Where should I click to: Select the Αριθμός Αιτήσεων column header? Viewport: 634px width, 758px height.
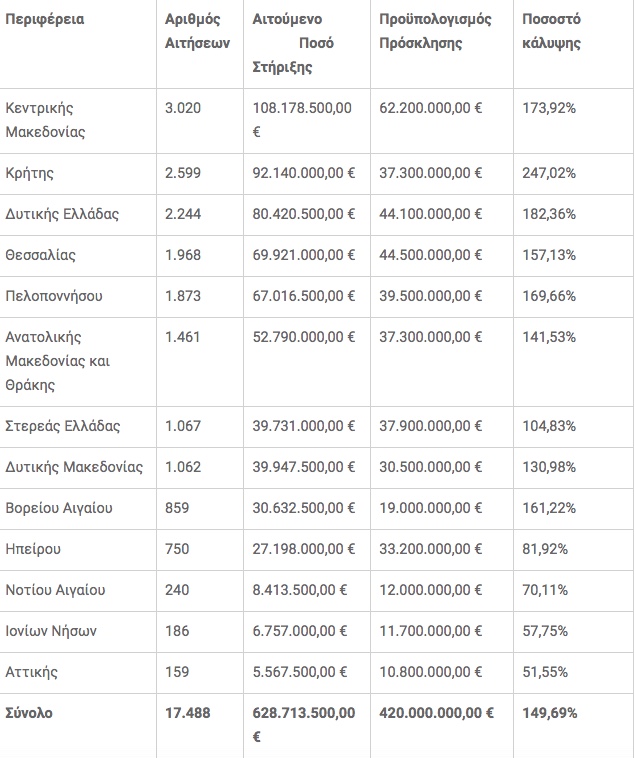pyautogui.click(x=197, y=31)
